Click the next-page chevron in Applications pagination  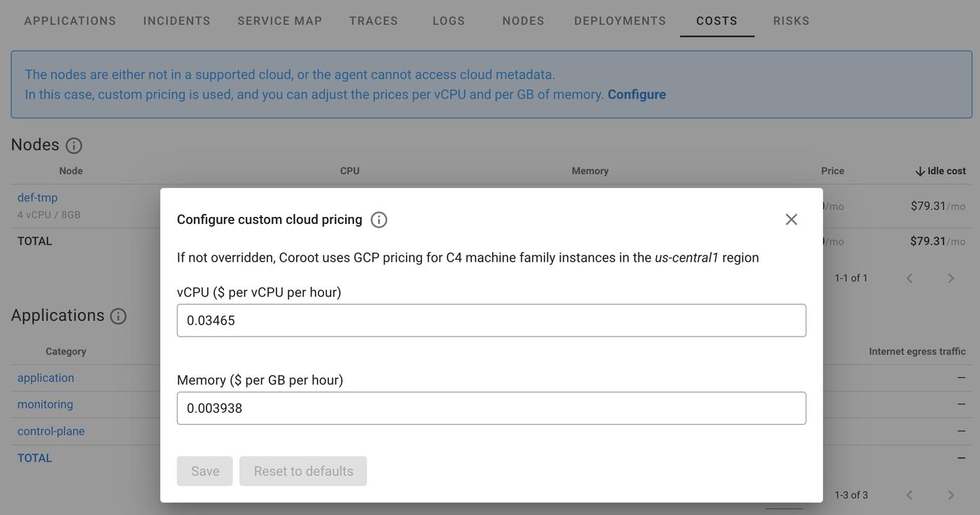951,495
